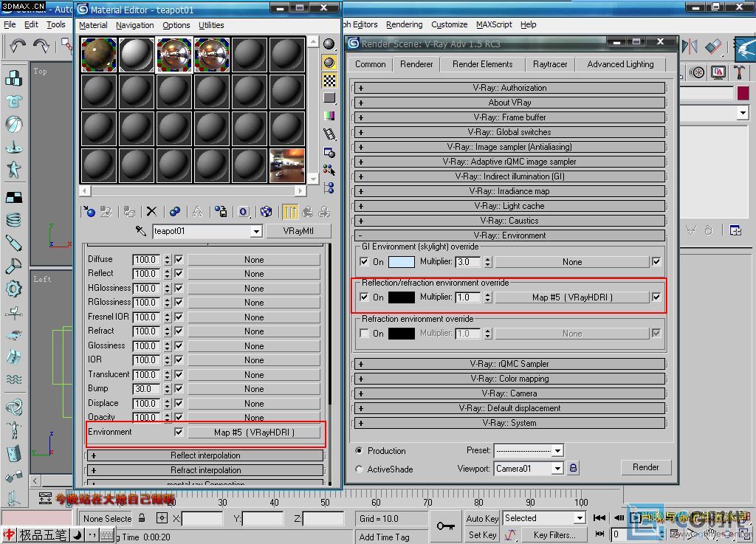Screen dimensions: 756x544
Task: Click the Render button
Action: 645,467
